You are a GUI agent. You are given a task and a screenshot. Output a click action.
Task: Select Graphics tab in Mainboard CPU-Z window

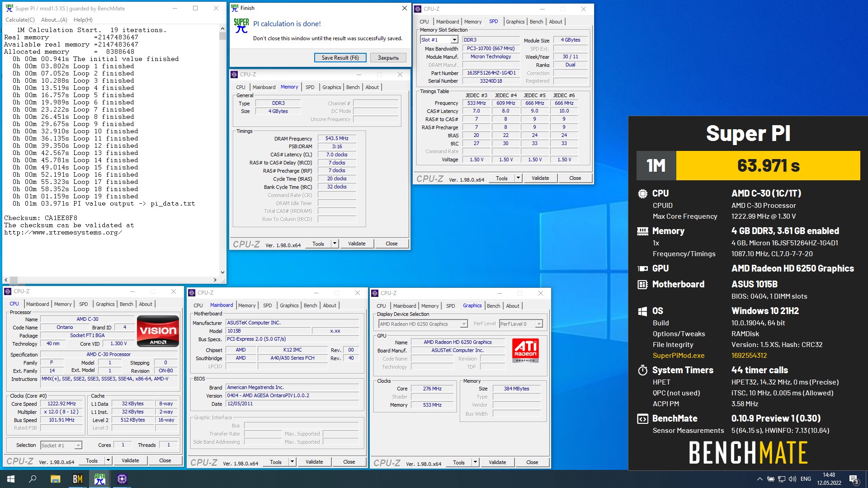click(x=289, y=305)
